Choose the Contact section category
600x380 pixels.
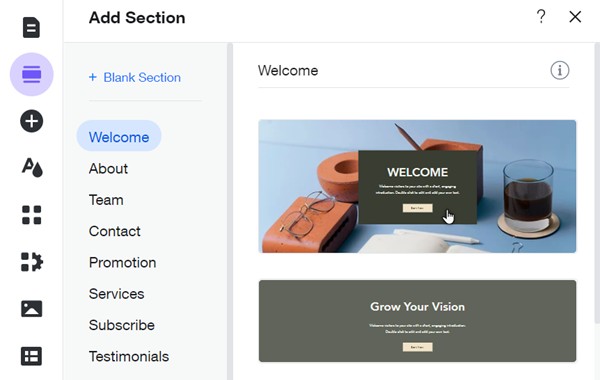pyautogui.click(x=114, y=231)
